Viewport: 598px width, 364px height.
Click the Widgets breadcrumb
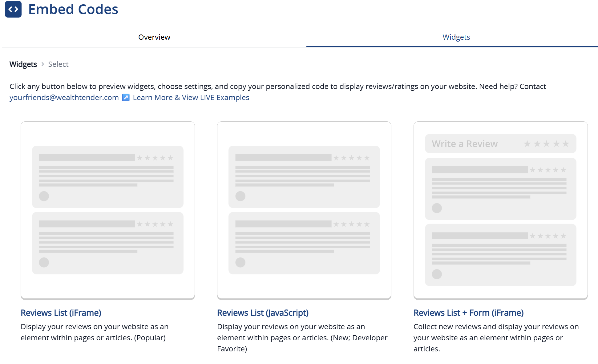(23, 64)
